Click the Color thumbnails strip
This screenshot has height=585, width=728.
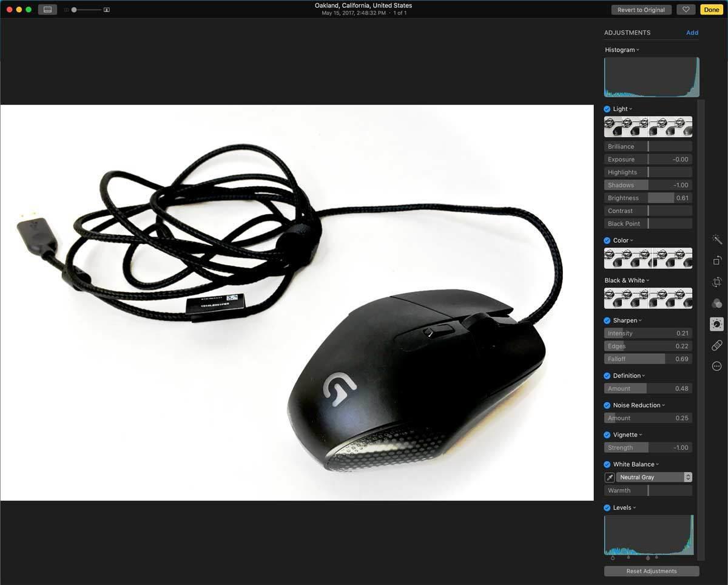pyautogui.click(x=648, y=258)
